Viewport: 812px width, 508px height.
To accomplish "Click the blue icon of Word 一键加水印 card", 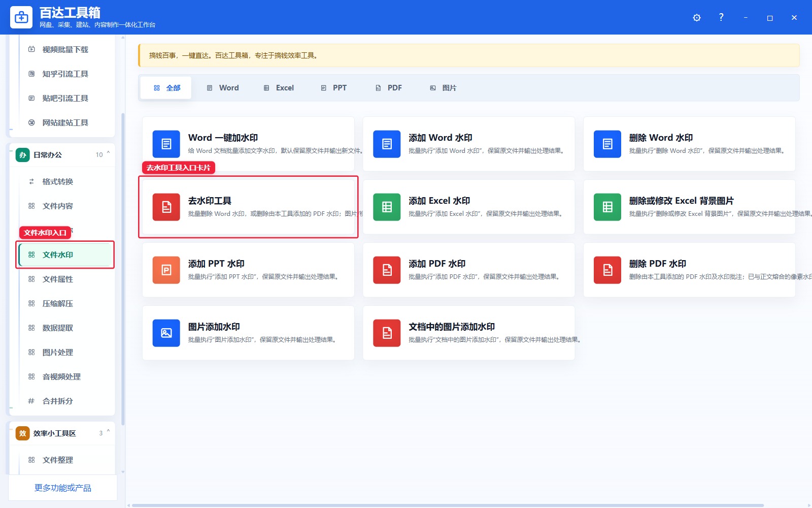I will [x=166, y=144].
